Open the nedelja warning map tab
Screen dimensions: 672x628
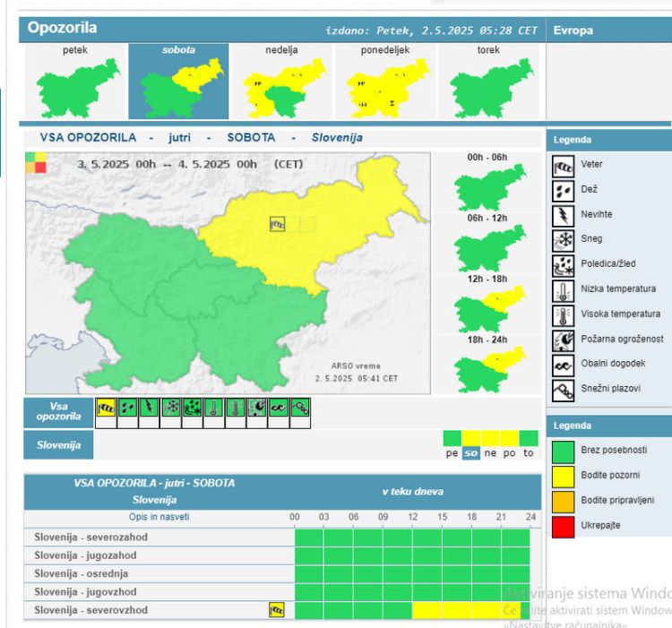coord(281,82)
